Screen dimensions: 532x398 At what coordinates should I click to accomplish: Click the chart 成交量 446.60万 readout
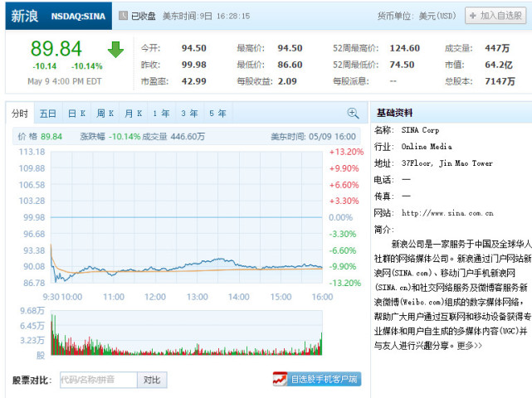click(173, 137)
